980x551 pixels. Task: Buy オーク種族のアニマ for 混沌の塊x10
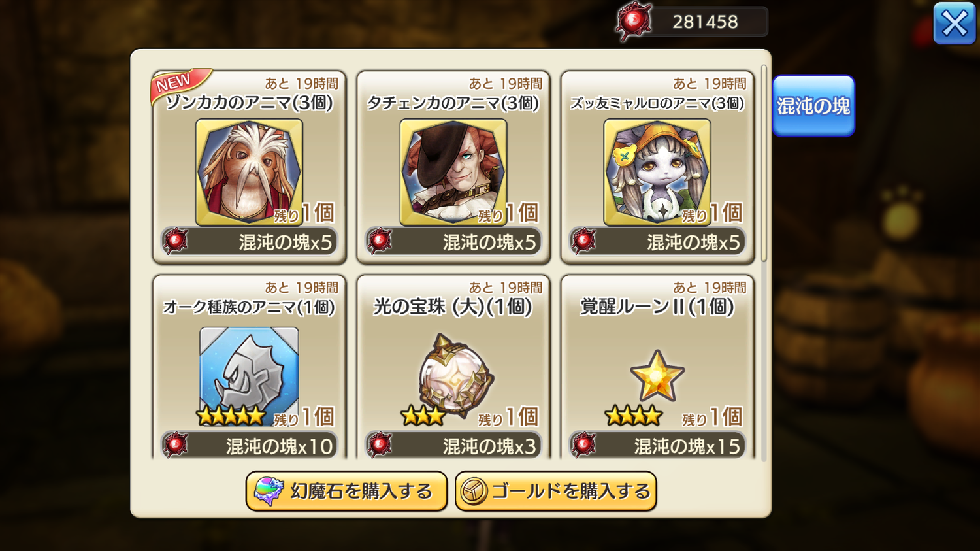pos(250,446)
